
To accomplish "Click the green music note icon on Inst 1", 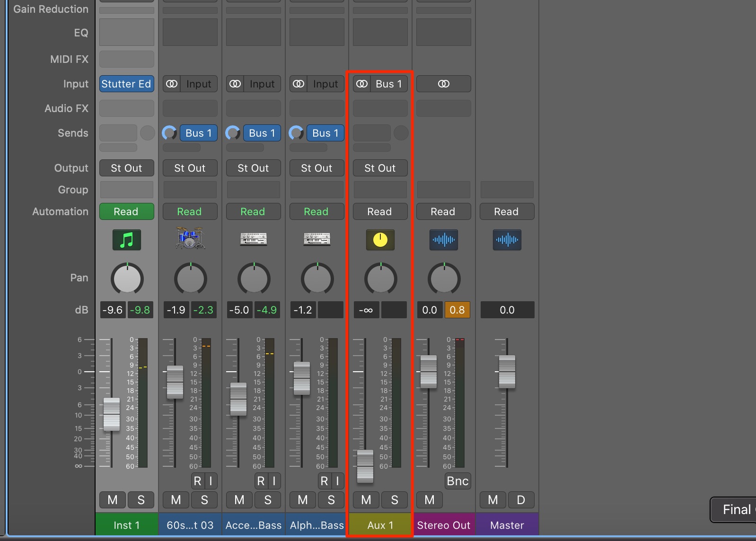I will [127, 240].
